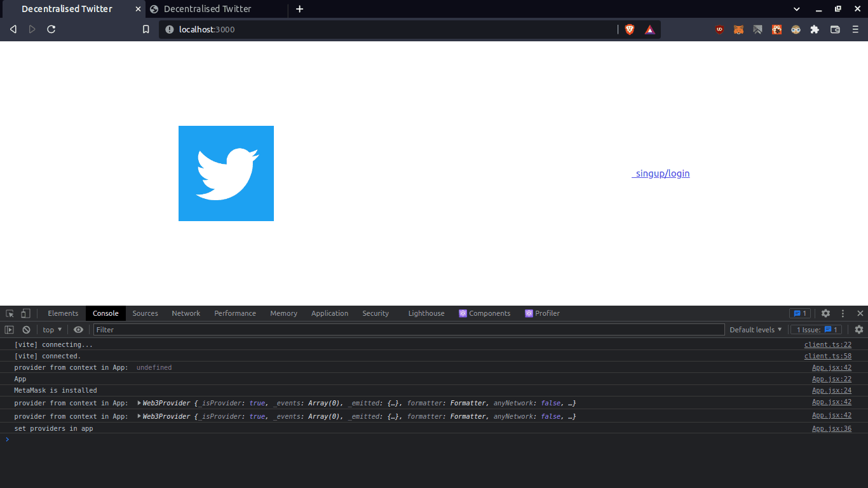Open the Application tab
This screenshot has width=868, height=488.
point(330,313)
